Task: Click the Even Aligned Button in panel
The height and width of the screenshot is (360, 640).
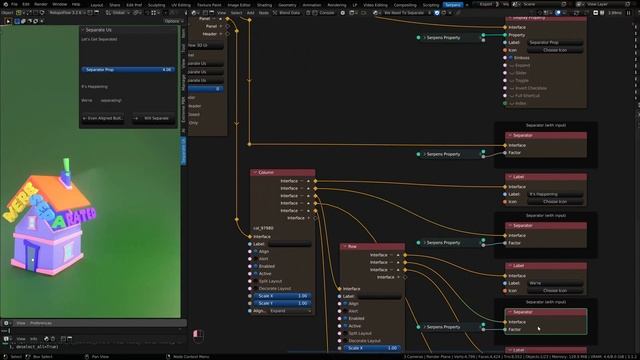Action: 103,118
